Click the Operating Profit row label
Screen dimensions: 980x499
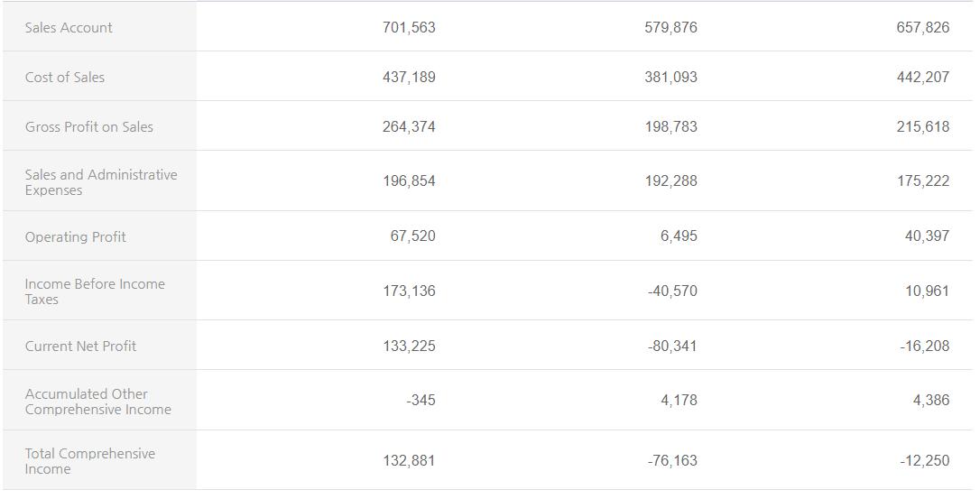point(76,236)
